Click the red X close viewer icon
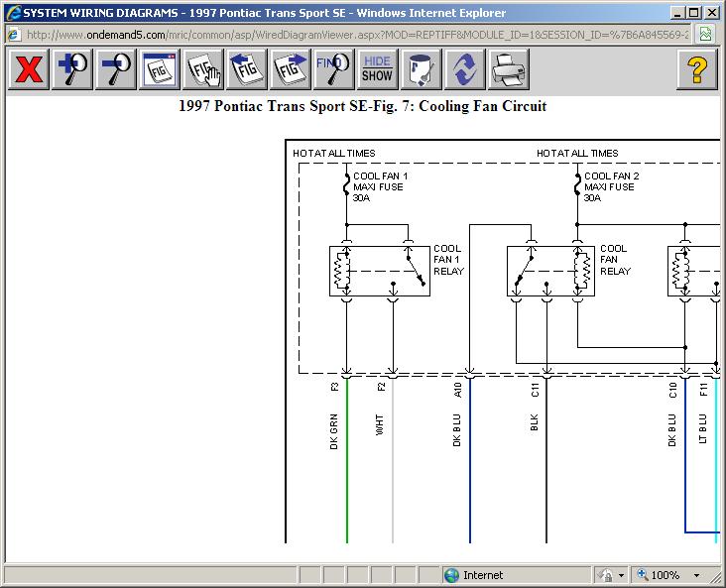Image resolution: width=726 pixels, height=588 pixels. tap(28, 69)
